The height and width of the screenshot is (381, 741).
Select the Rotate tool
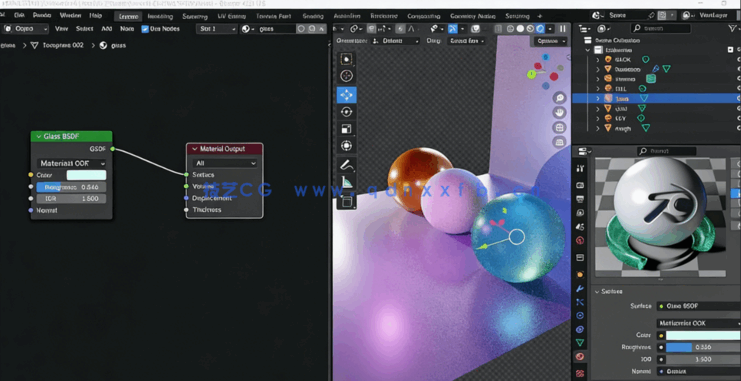tap(346, 112)
